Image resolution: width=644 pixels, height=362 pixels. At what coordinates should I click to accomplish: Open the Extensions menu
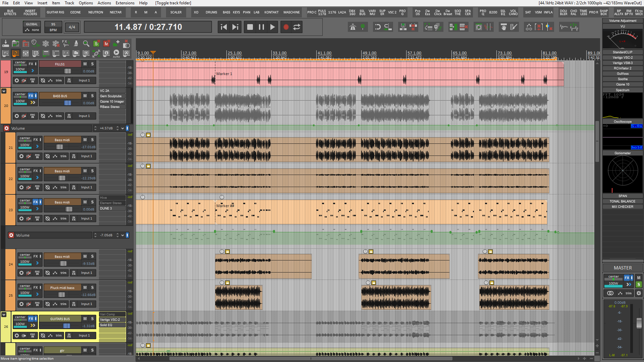[125, 3]
